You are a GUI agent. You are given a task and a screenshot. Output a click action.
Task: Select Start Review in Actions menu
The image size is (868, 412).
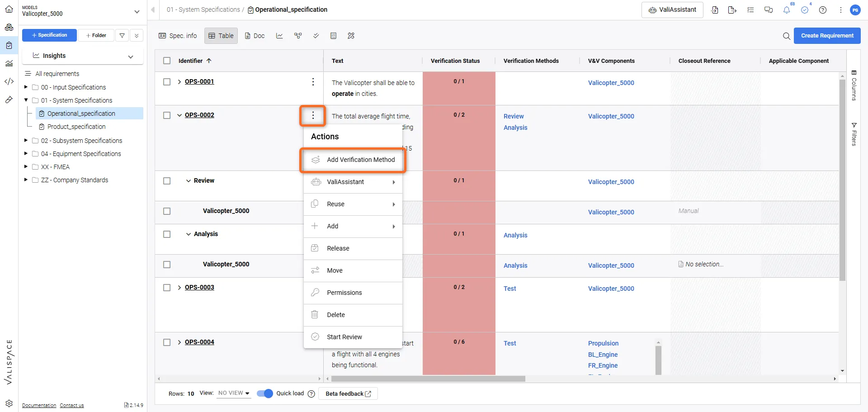353,337
